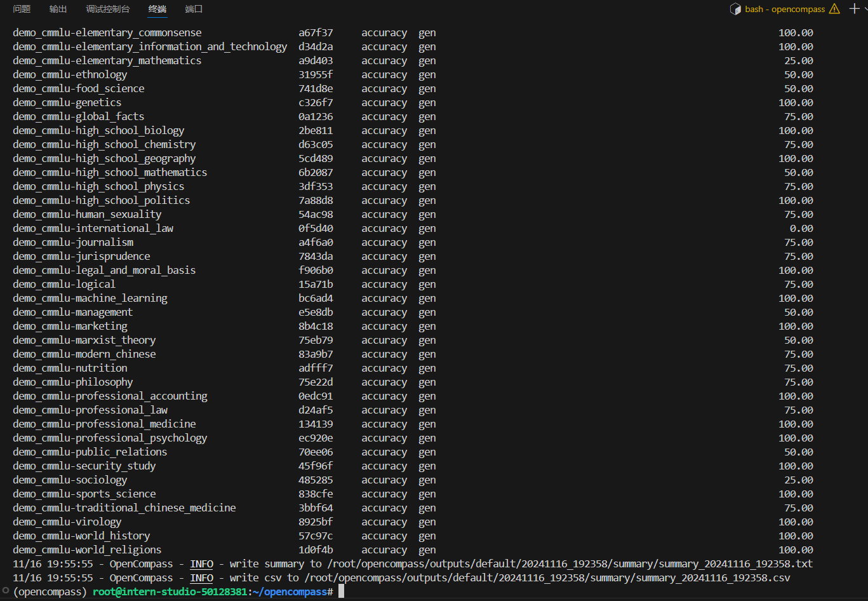Click demo_cmmlu-journalism entry
This screenshot has width=868, height=601.
click(73, 242)
